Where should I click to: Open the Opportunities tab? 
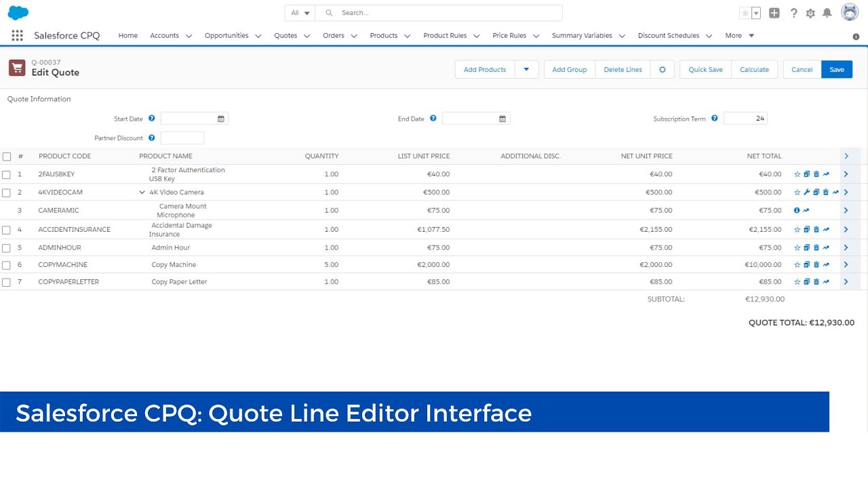226,35
